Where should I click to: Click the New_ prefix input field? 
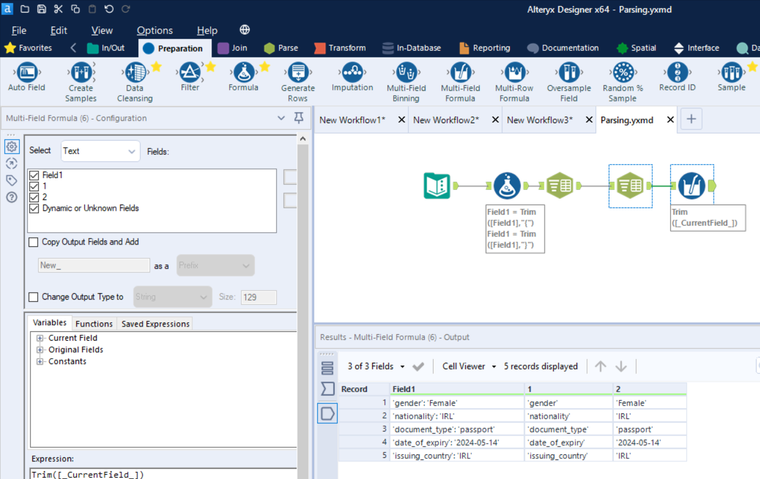94,265
